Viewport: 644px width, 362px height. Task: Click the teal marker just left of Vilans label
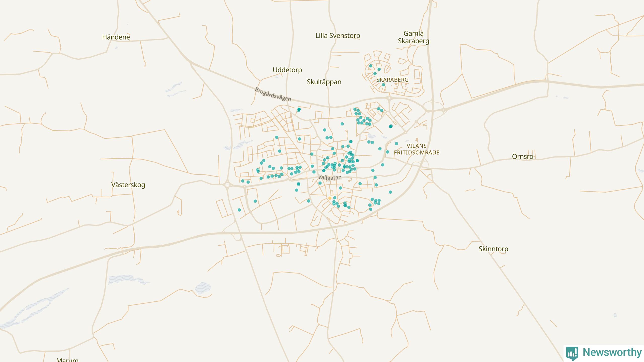tap(396, 144)
